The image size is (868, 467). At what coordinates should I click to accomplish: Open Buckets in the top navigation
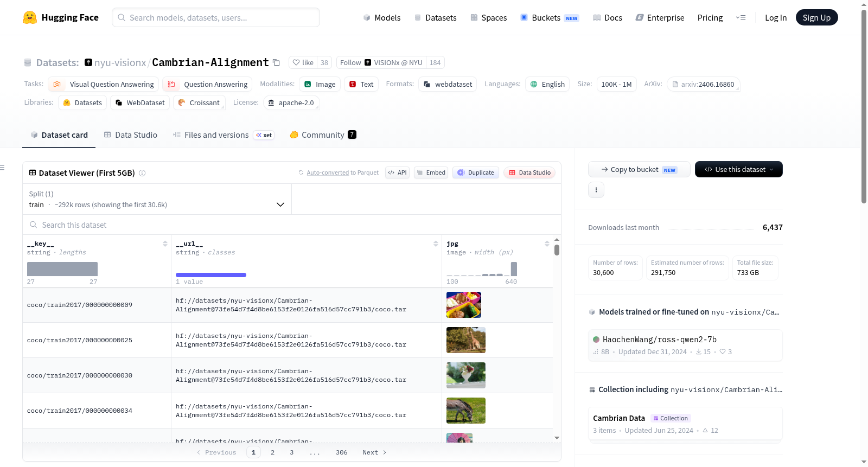(550, 17)
